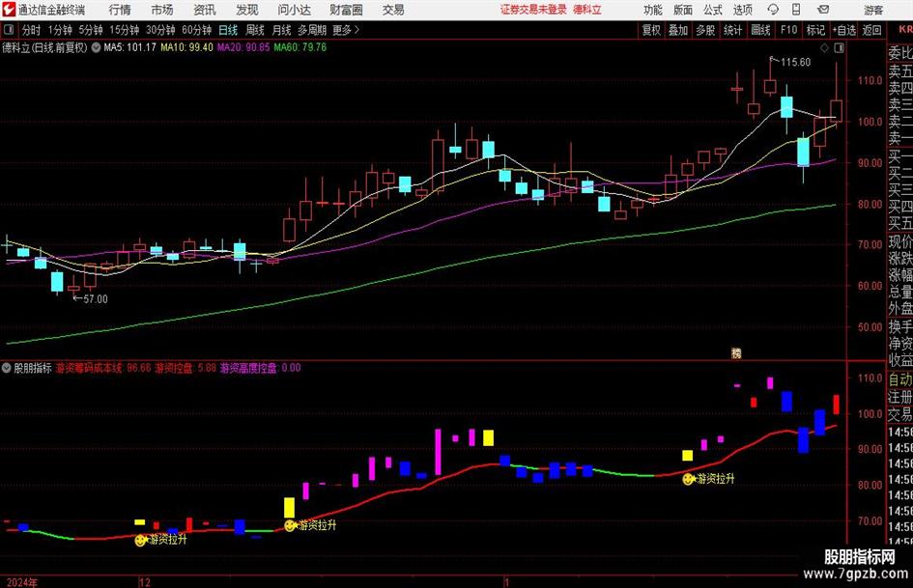Click the 证券交易未登录 login link
Image resolution: width=913 pixels, height=588 pixels.
[x=533, y=10]
